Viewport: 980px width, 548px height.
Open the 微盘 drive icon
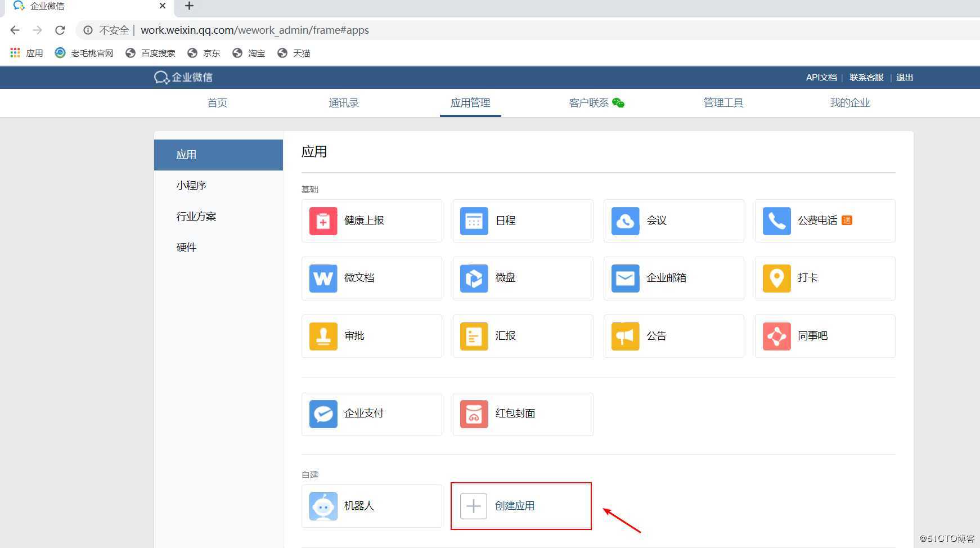pos(474,279)
